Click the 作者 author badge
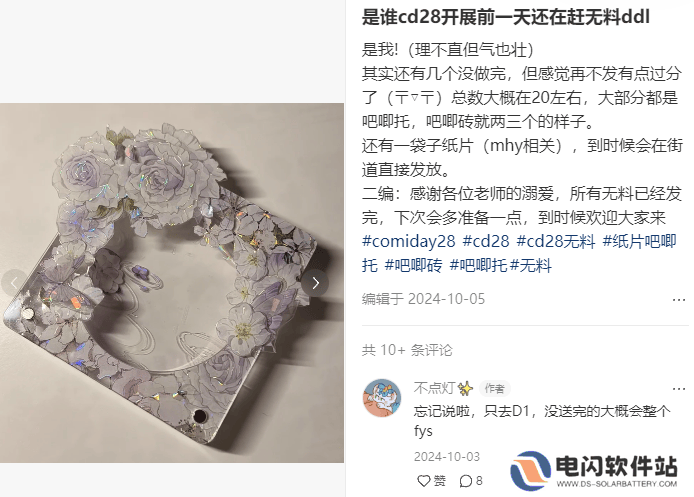Image resolution: width=694 pixels, height=497 pixels. pos(494,389)
